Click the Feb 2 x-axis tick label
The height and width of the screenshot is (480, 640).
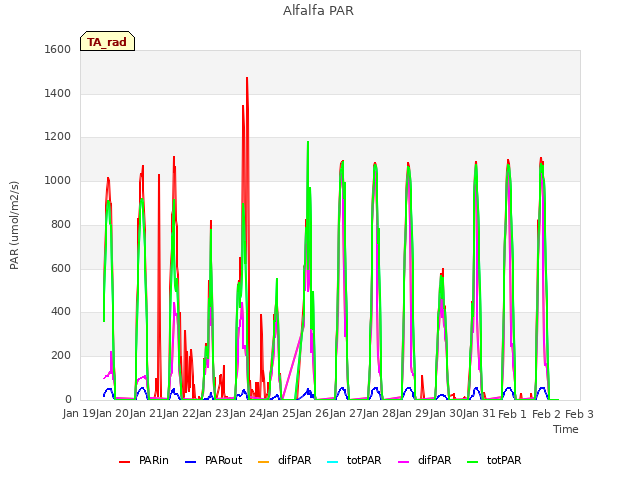coord(546,414)
